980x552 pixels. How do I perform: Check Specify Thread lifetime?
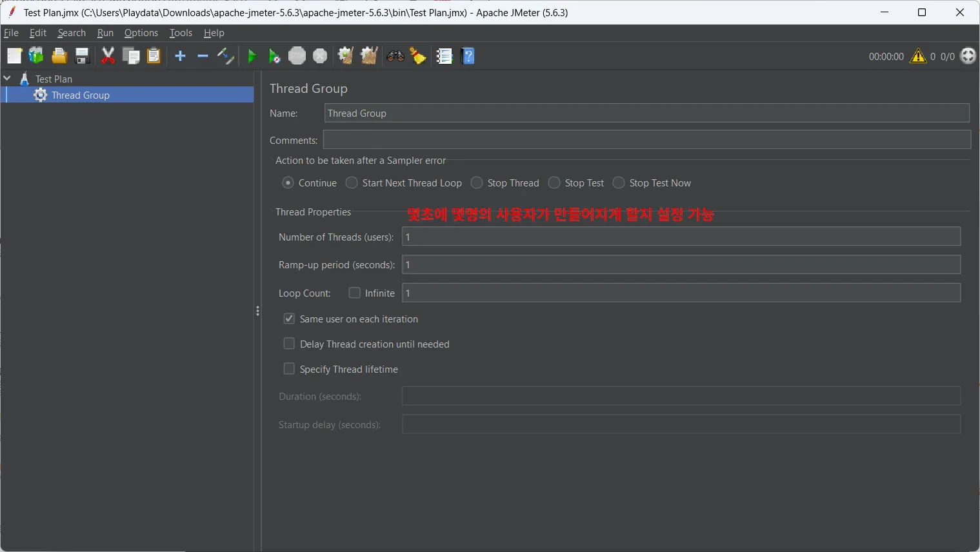(289, 369)
